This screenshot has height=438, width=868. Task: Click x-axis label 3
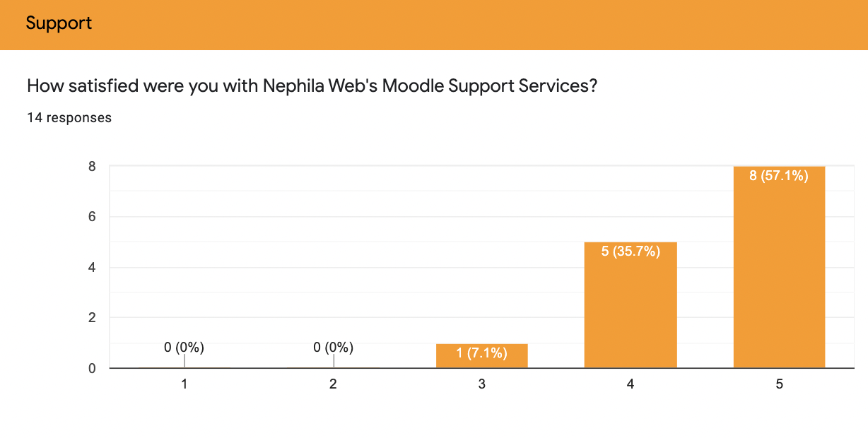point(482,384)
